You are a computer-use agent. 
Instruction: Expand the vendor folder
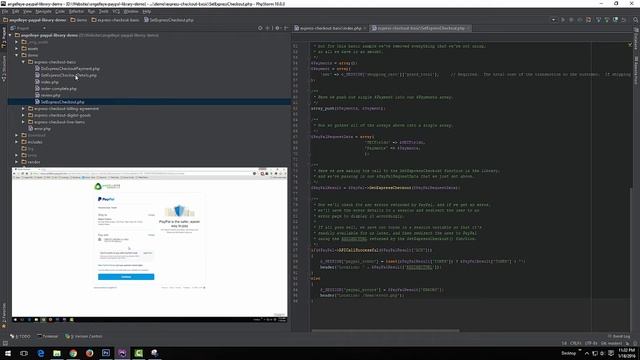[17, 162]
